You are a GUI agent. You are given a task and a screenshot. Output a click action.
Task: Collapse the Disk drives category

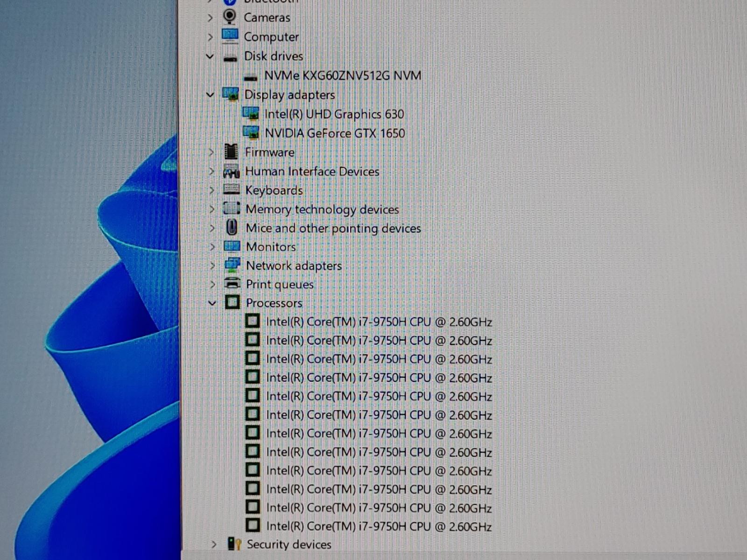tap(210, 56)
